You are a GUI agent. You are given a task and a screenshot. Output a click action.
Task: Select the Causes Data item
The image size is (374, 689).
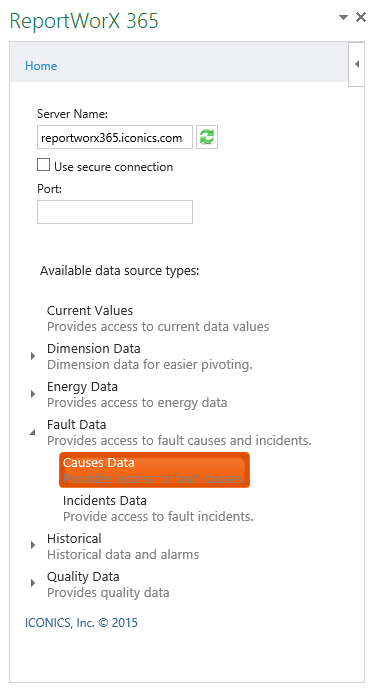coord(154,470)
